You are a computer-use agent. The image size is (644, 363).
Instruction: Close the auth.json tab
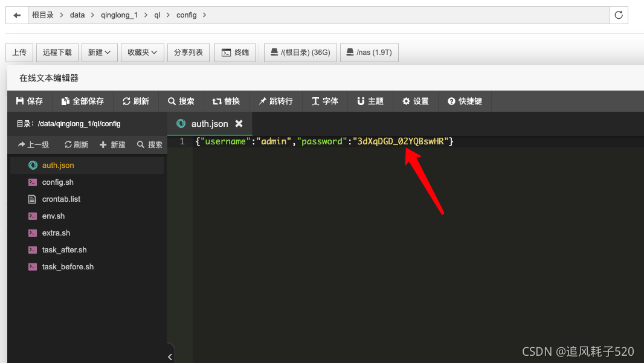pyautogui.click(x=239, y=123)
